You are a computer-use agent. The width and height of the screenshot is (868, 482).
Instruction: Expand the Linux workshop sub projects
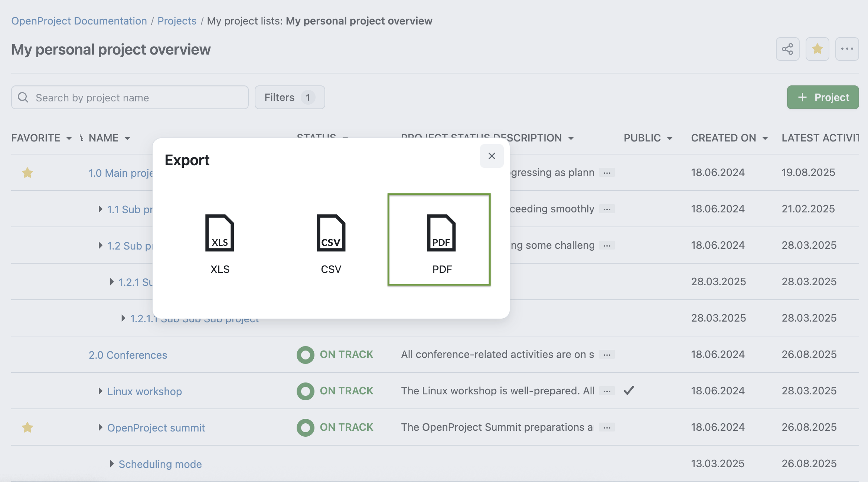tap(99, 391)
